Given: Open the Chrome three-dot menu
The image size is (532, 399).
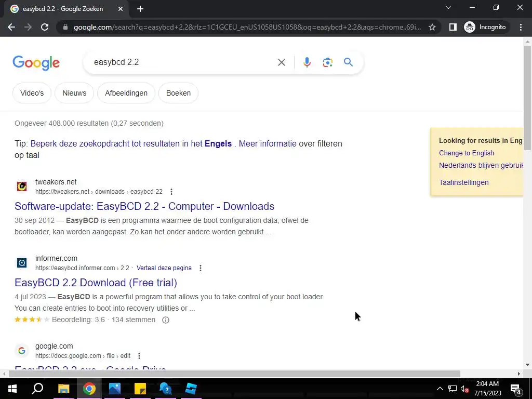Looking at the screenshot, I should click(521, 27).
